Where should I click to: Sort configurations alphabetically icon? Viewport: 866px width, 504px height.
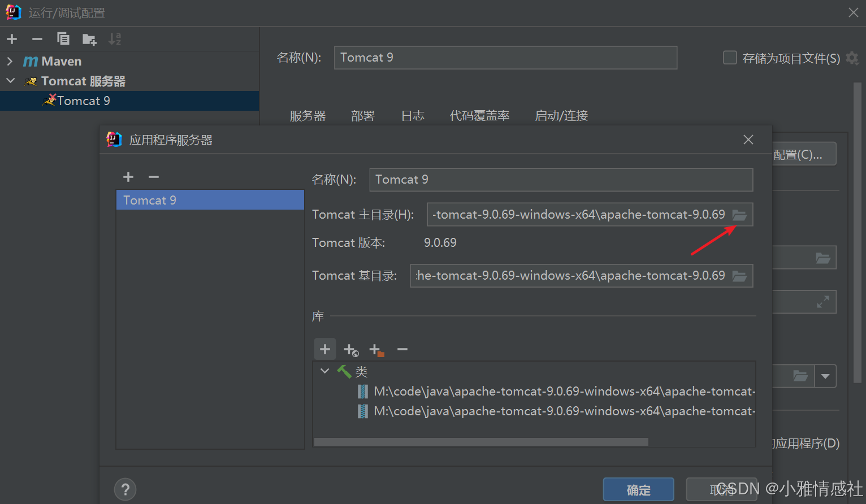[x=115, y=38]
